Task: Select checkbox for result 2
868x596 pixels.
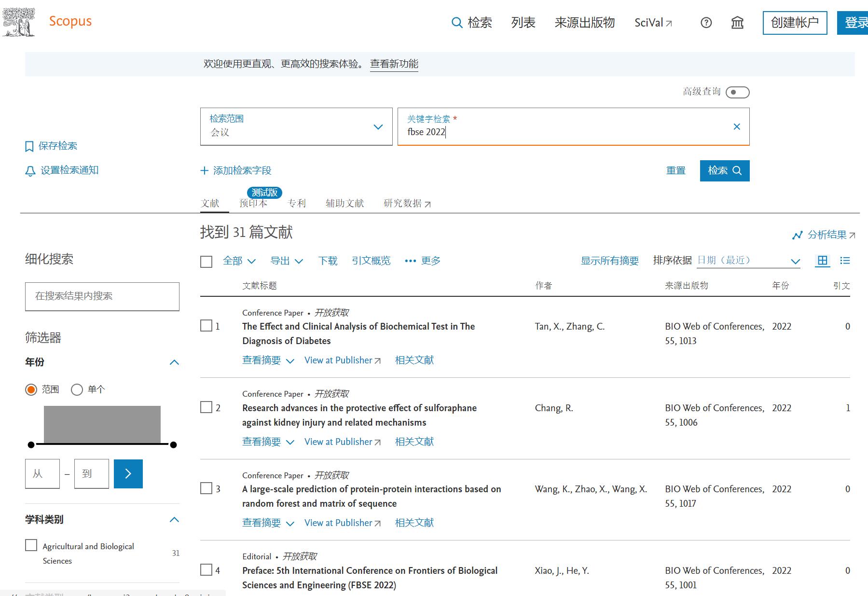Action: [206, 407]
